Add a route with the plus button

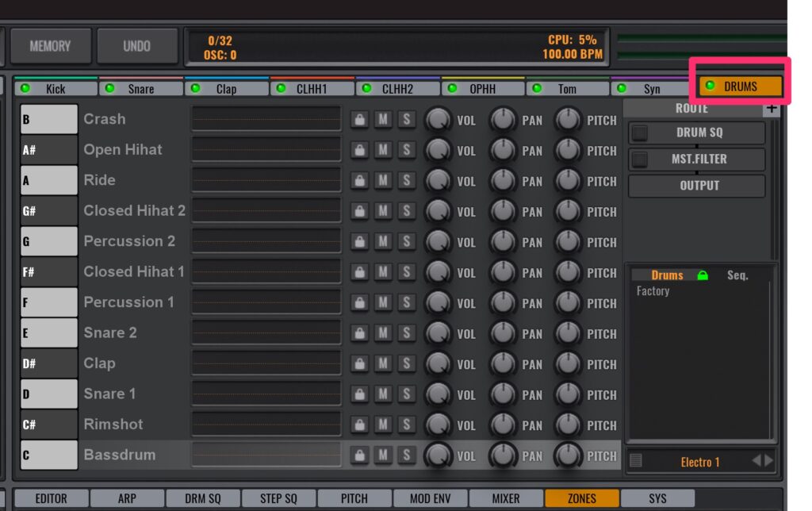[x=769, y=109]
